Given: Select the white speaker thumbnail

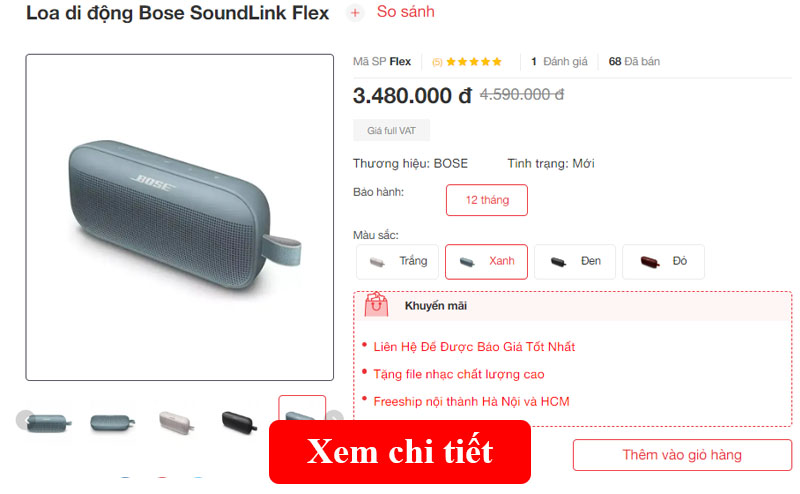Looking at the screenshot, I should pos(176,423).
